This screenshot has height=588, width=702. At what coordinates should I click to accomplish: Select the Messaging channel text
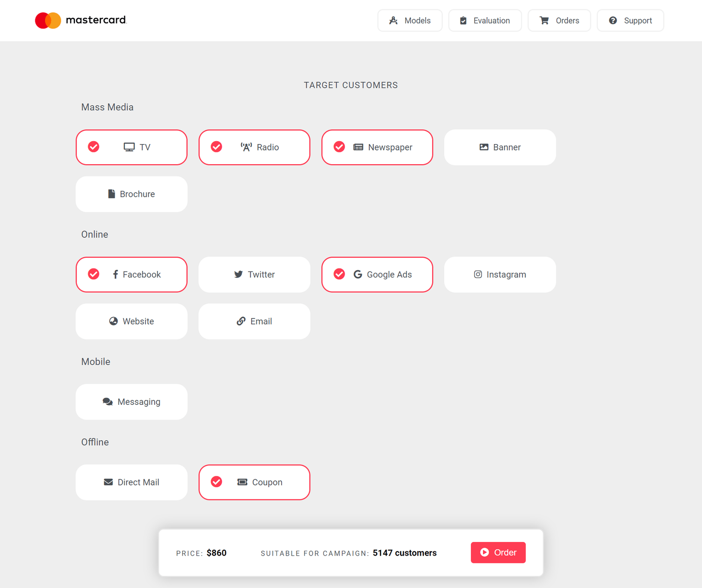pos(139,402)
